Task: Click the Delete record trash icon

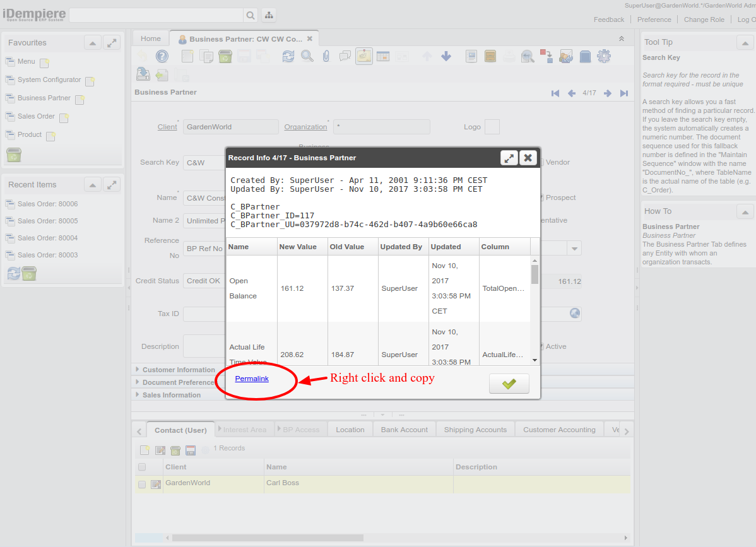Action: tap(225, 56)
